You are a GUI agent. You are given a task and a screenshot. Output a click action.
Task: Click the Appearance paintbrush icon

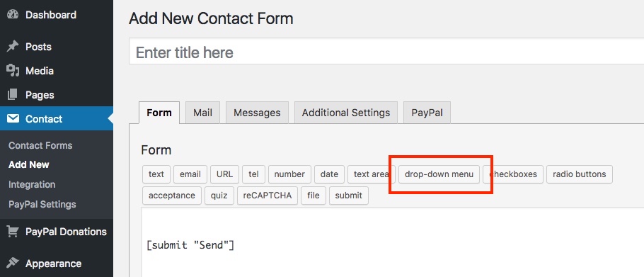click(13, 263)
